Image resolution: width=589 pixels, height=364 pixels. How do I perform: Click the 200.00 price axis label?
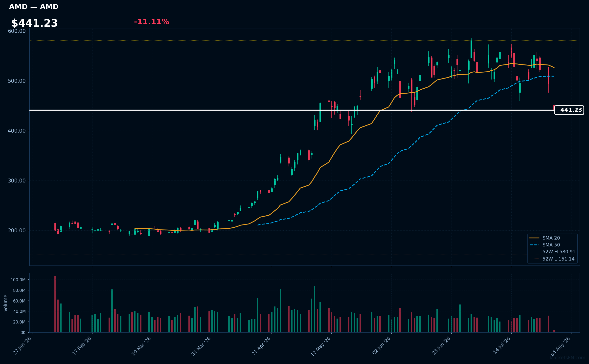coord(17,230)
